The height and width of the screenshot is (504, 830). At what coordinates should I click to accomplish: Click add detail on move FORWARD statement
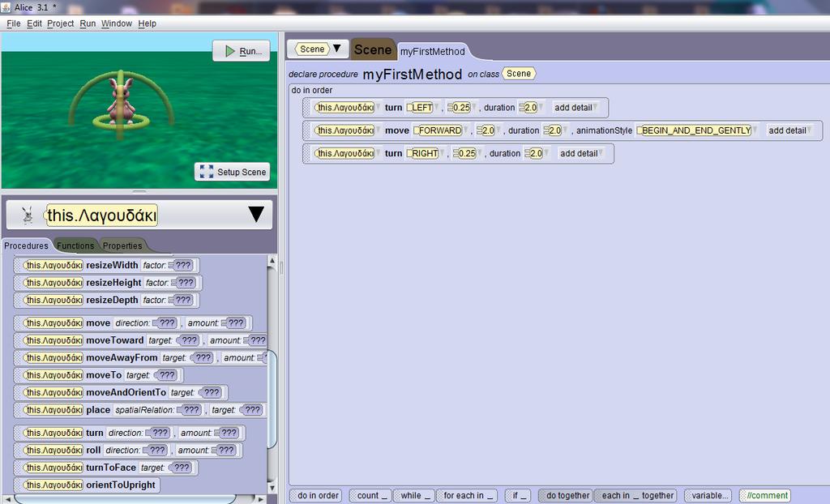coord(789,130)
